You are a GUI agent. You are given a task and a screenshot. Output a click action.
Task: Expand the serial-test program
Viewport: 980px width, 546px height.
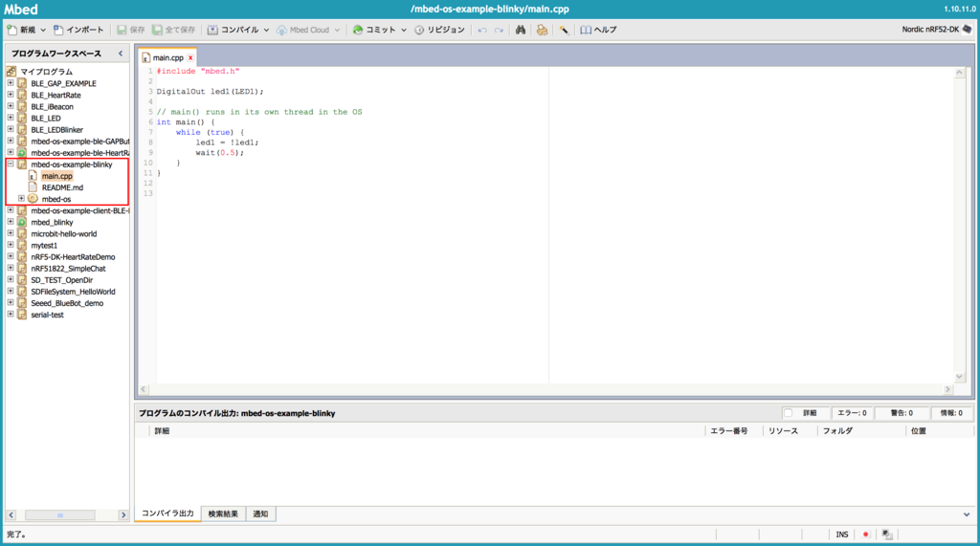[11, 315]
